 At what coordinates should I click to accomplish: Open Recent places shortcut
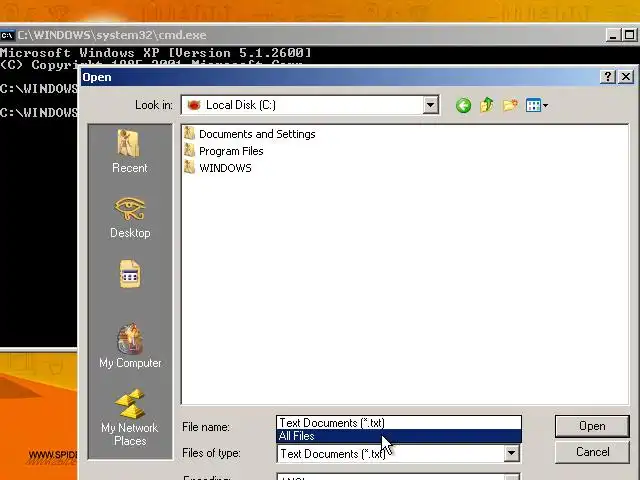pos(129,151)
